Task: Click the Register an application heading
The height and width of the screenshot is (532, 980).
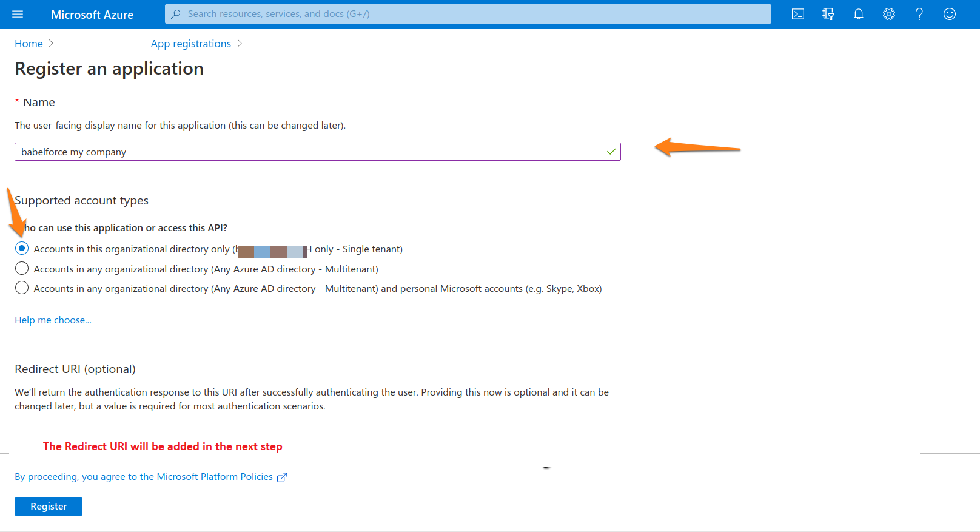Action: [109, 69]
